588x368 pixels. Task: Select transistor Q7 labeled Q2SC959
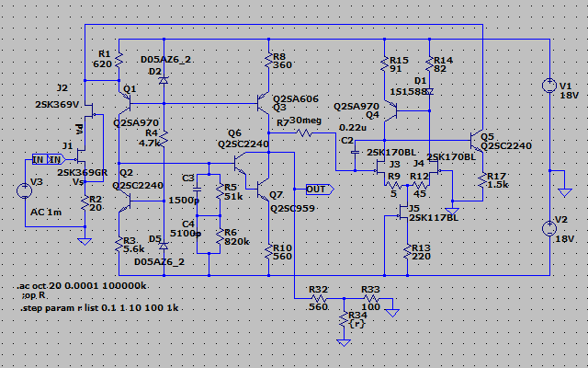pyautogui.click(x=266, y=196)
